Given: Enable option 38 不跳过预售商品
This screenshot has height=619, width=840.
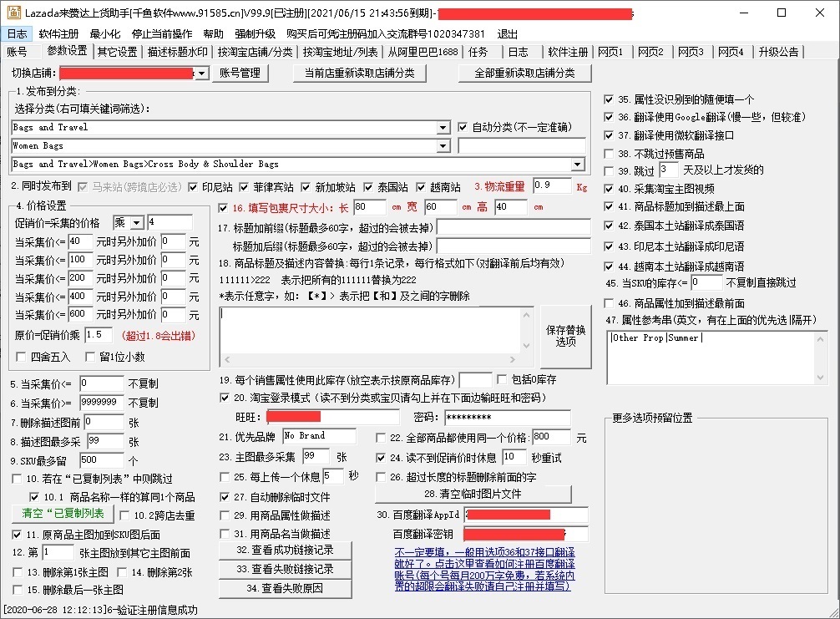Looking at the screenshot, I should coord(610,153).
